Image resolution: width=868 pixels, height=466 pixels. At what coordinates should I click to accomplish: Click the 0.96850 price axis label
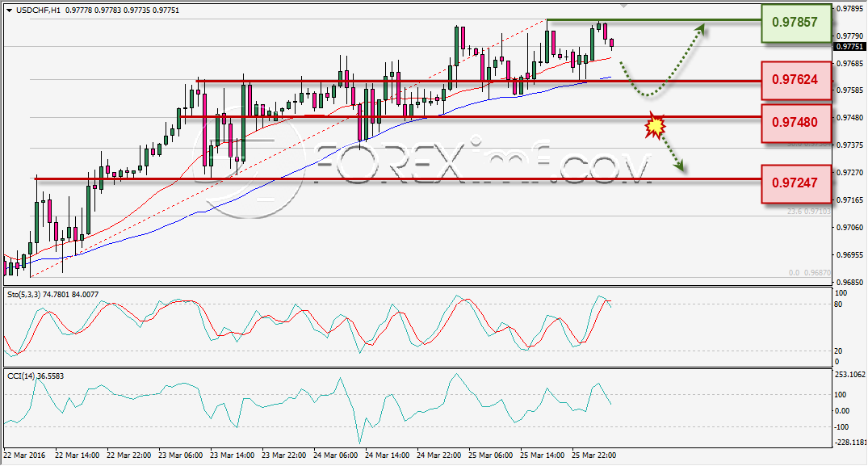click(849, 282)
